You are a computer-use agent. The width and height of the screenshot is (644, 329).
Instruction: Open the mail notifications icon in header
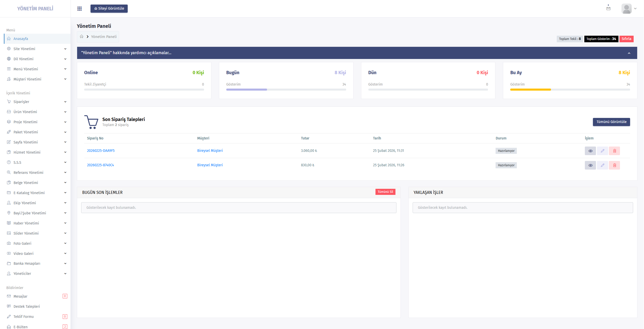[x=608, y=8]
